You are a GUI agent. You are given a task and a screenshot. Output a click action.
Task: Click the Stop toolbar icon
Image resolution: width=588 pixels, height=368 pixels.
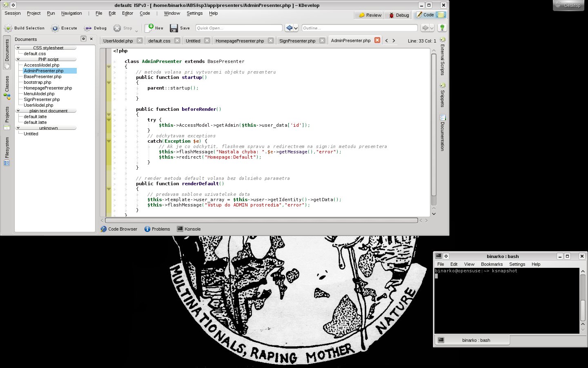pyautogui.click(x=117, y=28)
